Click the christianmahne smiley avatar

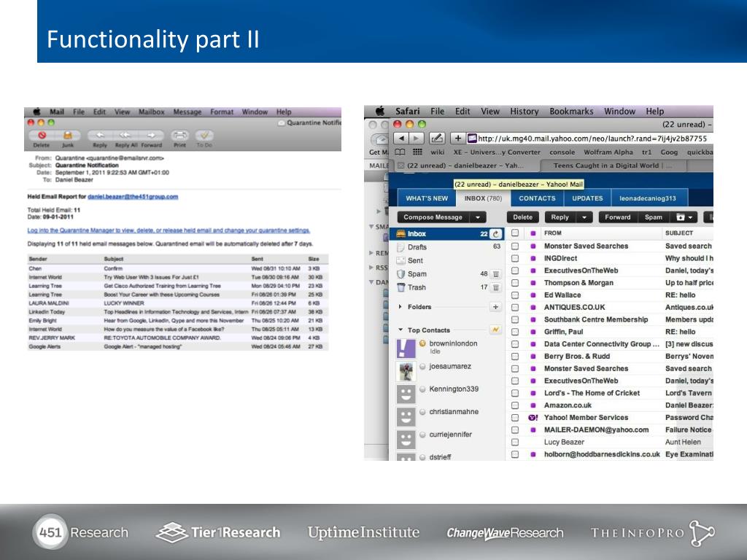[x=406, y=417]
